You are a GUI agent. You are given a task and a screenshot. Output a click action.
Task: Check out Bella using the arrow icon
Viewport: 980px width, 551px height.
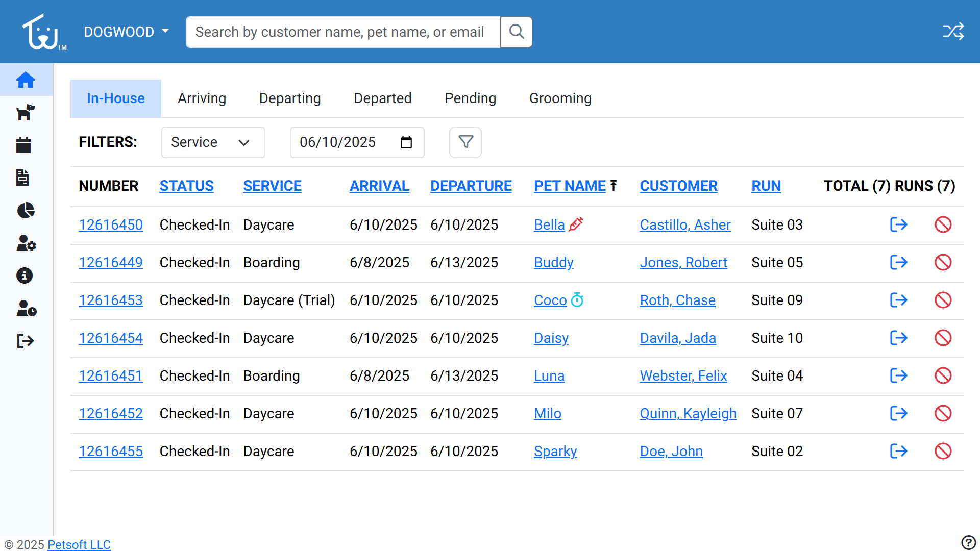pyautogui.click(x=898, y=224)
